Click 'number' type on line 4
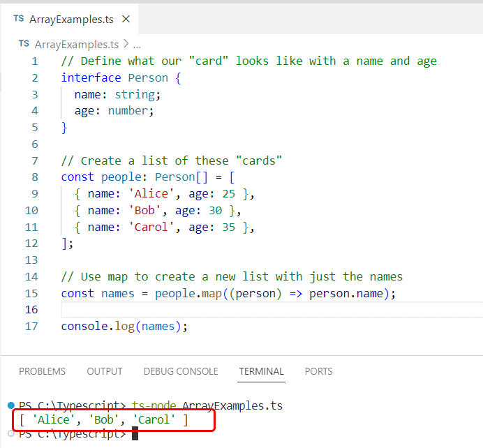 [x=128, y=111]
